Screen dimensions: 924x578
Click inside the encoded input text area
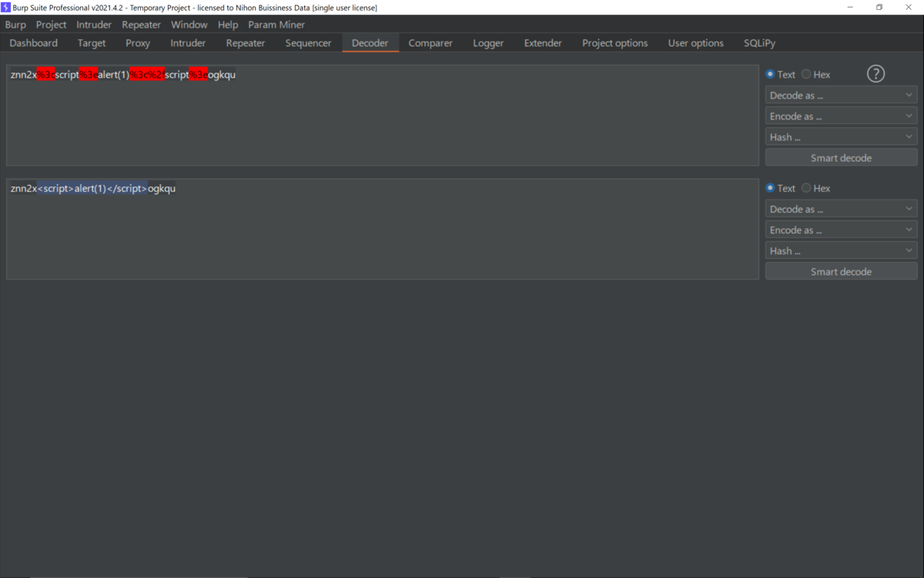point(383,116)
